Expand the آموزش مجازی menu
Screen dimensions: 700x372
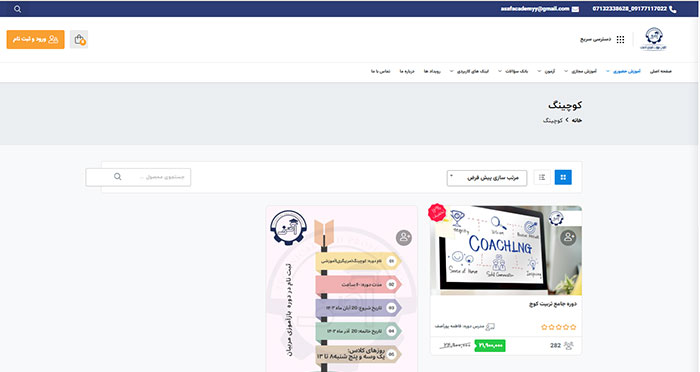coord(580,71)
